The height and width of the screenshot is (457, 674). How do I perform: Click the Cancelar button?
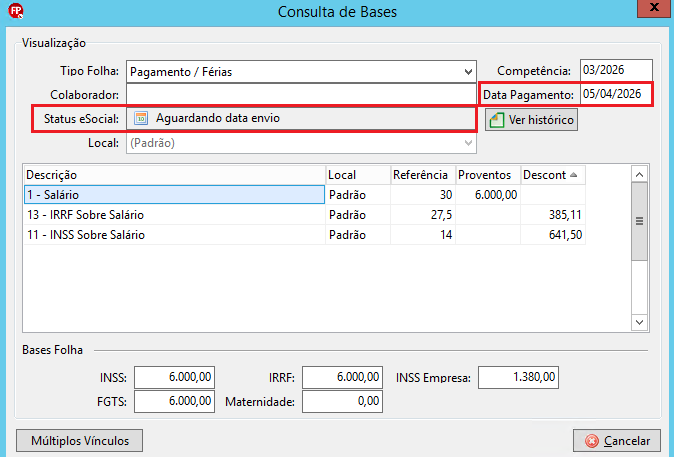pyautogui.click(x=617, y=441)
